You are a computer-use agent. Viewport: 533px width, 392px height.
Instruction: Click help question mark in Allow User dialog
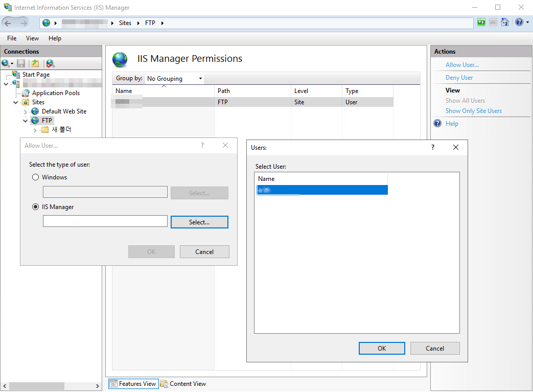pos(202,145)
